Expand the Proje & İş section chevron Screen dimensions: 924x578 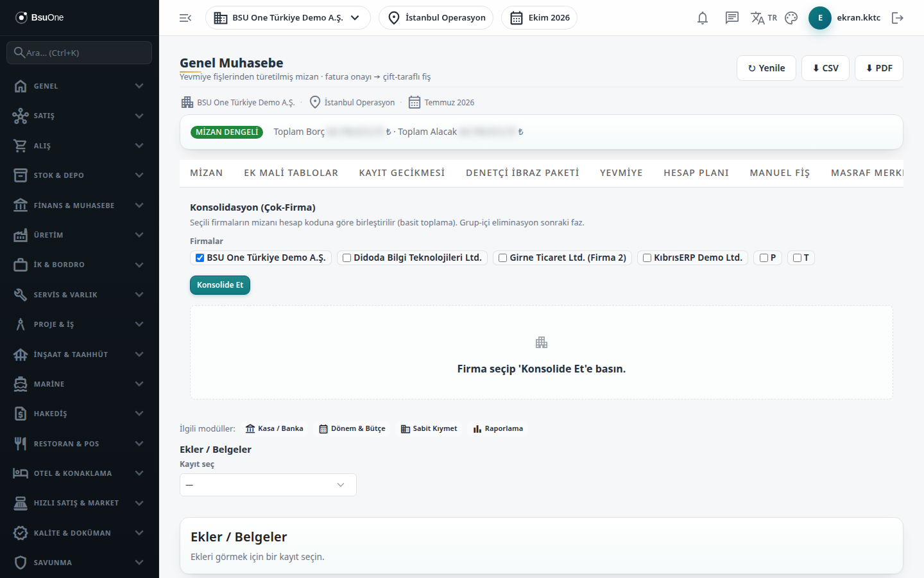pos(139,324)
